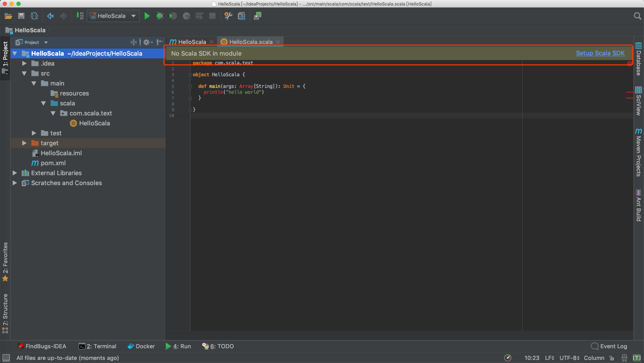Screen dimensions: 644x363
Task: Click the Open folder toolbar icon
Action: (8, 16)
